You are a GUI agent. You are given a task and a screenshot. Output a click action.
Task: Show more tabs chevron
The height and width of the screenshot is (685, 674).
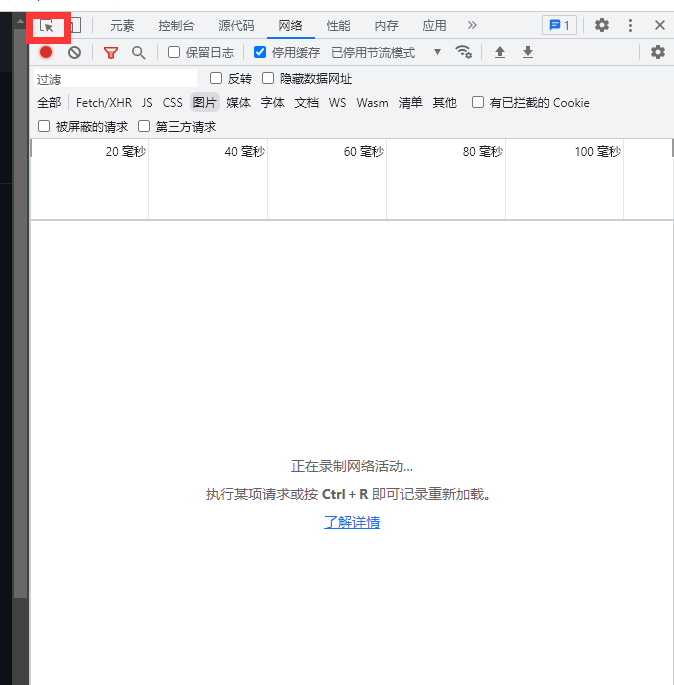[x=472, y=25]
